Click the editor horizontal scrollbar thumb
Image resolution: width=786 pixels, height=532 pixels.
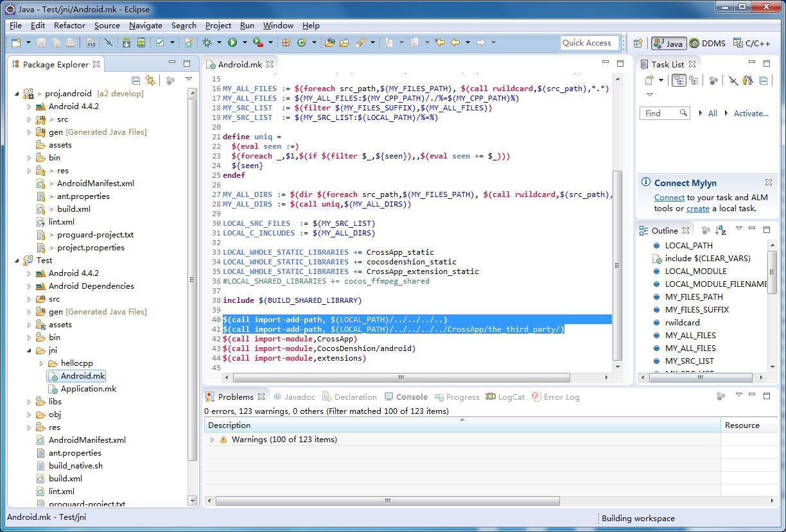point(401,377)
